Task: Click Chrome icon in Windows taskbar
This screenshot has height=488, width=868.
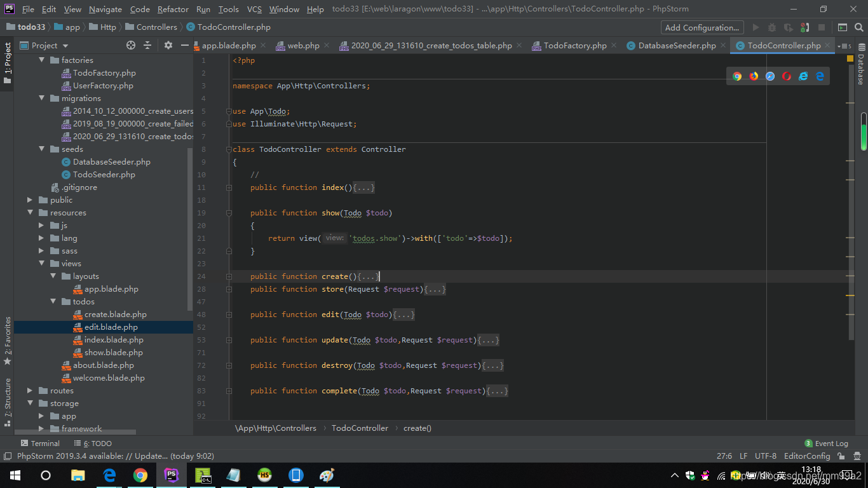Action: [x=140, y=475]
